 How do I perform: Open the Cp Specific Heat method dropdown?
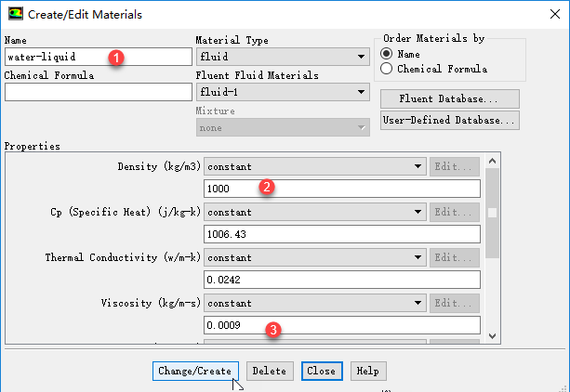point(314,212)
